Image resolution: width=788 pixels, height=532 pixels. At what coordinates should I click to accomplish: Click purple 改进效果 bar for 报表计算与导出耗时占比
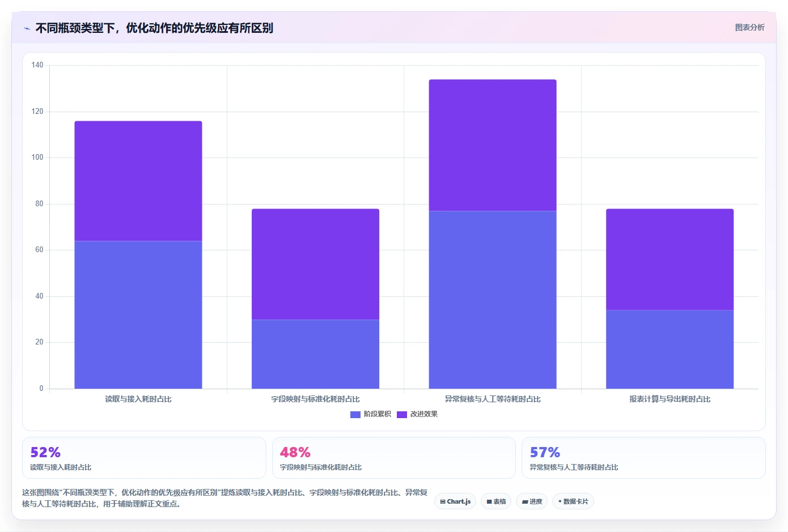click(x=670, y=259)
